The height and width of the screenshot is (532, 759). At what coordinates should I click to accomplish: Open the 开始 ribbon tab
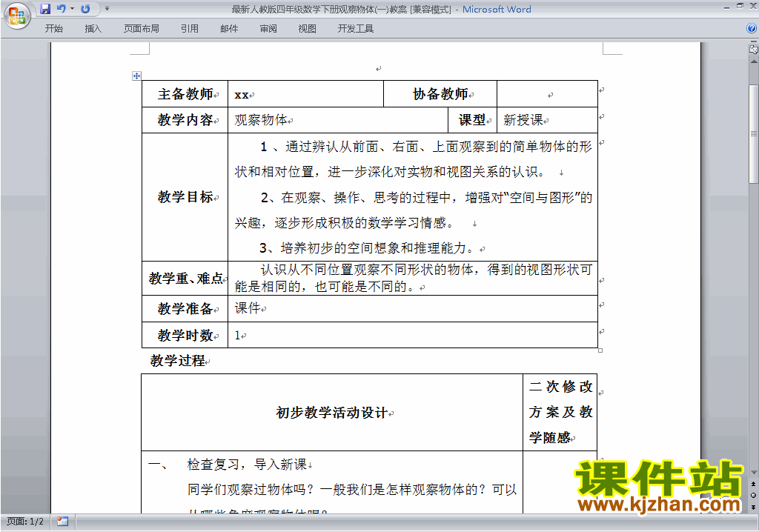[x=53, y=29]
